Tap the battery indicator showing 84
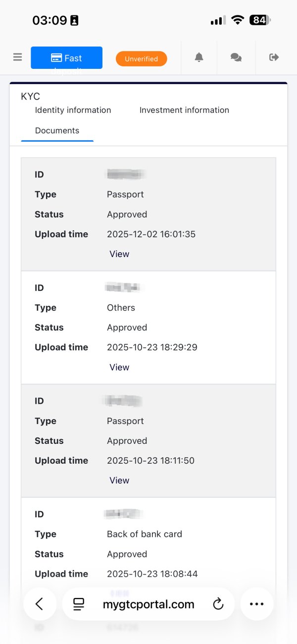 tap(260, 20)
